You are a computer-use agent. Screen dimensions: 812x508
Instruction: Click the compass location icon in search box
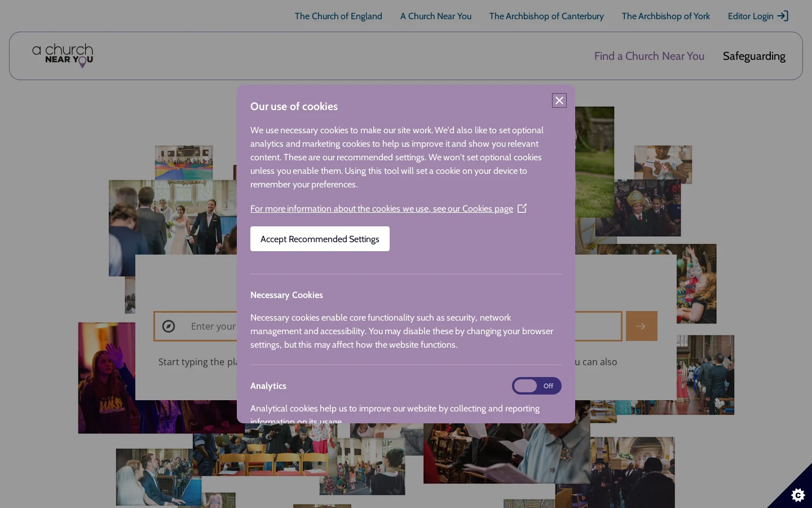pos(169,326)
